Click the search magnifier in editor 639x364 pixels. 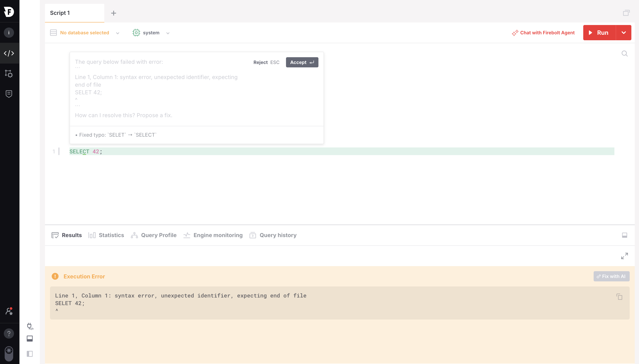tap(625, 54)
